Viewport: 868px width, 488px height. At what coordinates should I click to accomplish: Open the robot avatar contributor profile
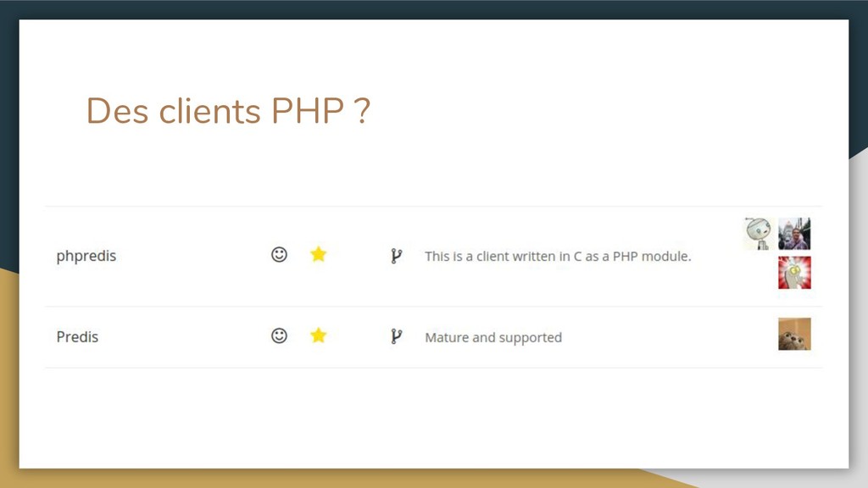pos(757,233)
